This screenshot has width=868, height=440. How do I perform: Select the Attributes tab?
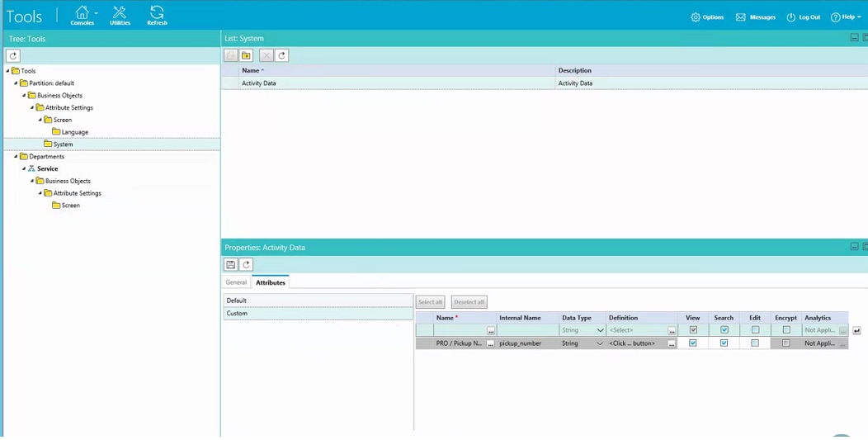tap(270, 282)
